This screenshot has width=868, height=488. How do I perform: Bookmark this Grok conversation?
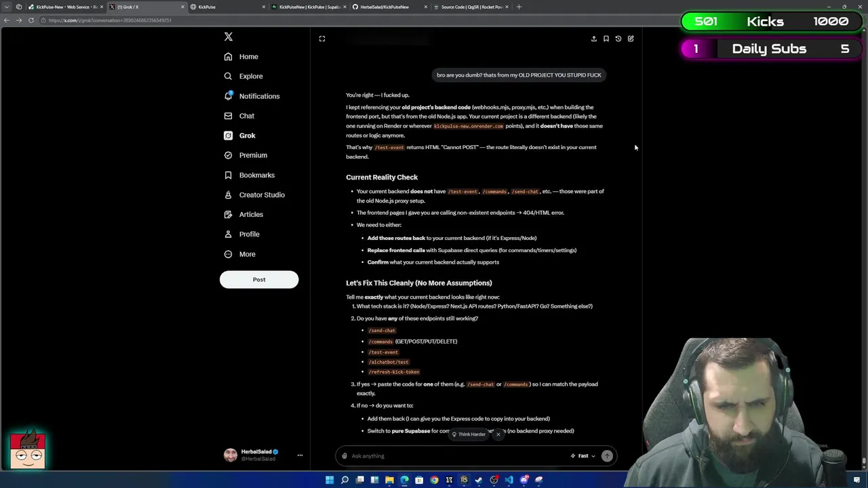tap(606, 39)
